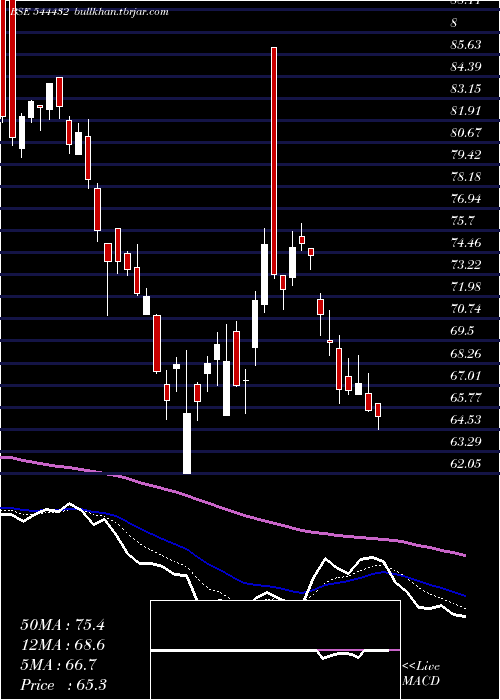
Task: Click the '5MA : 66.7' indicator text
Action: click(58, 665)
